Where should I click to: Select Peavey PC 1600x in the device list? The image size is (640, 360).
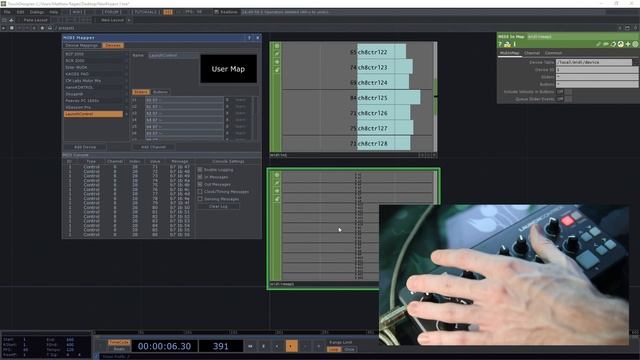[x=93, y=101]
